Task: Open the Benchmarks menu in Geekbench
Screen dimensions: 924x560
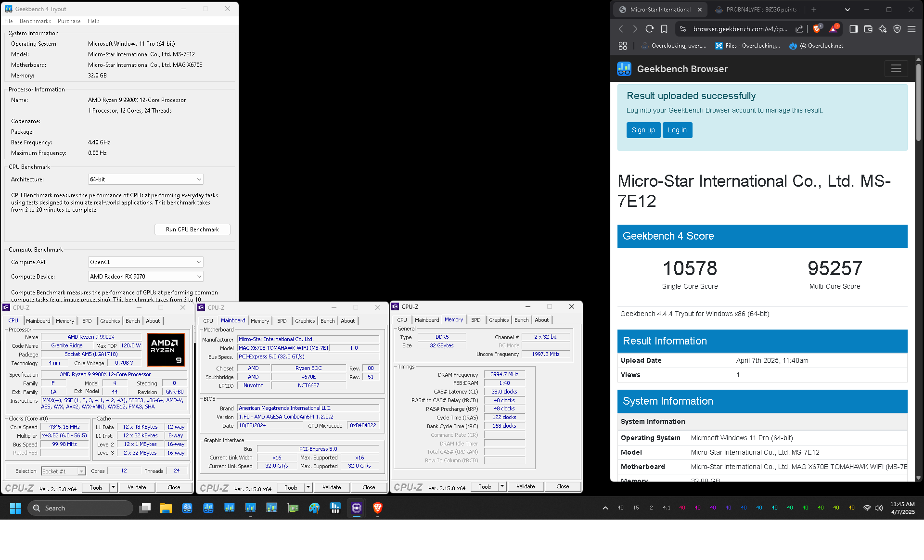Action: click(x=35, y=21)
